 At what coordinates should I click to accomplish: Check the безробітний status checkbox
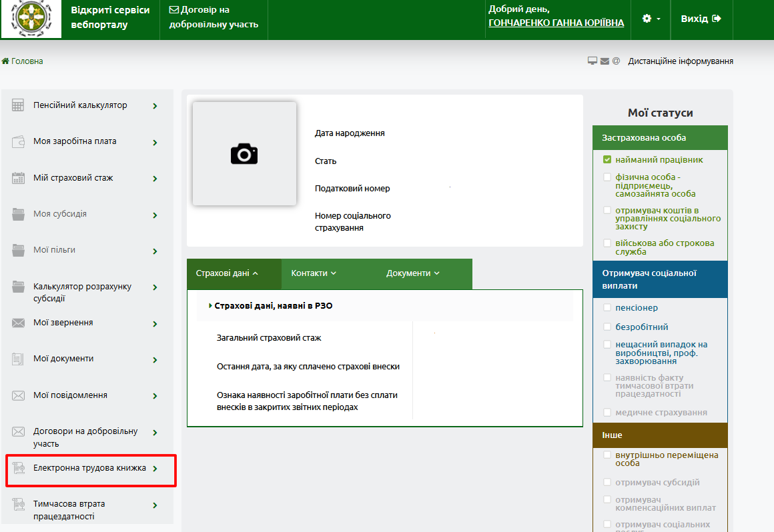tap(607, 327)
